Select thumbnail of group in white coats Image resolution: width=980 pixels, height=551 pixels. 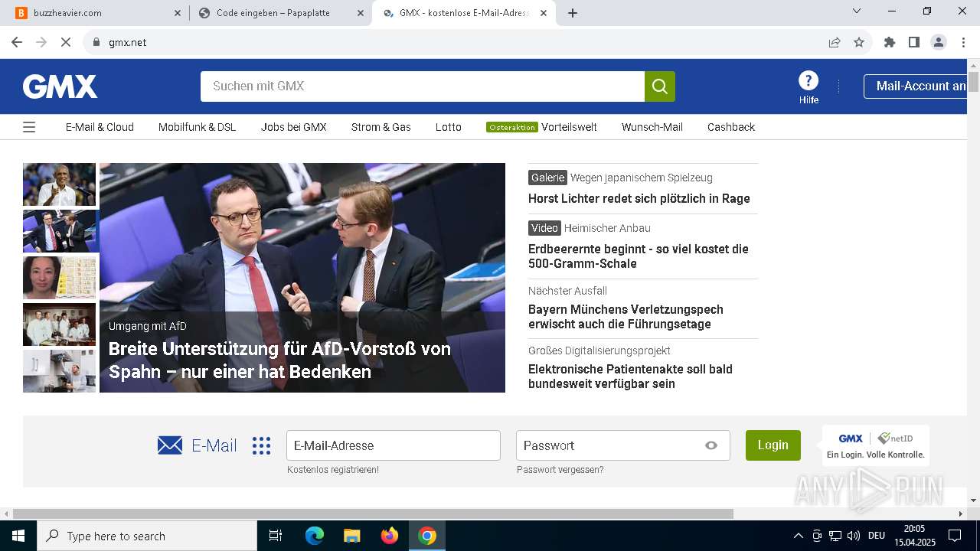[x=59, y=324]
